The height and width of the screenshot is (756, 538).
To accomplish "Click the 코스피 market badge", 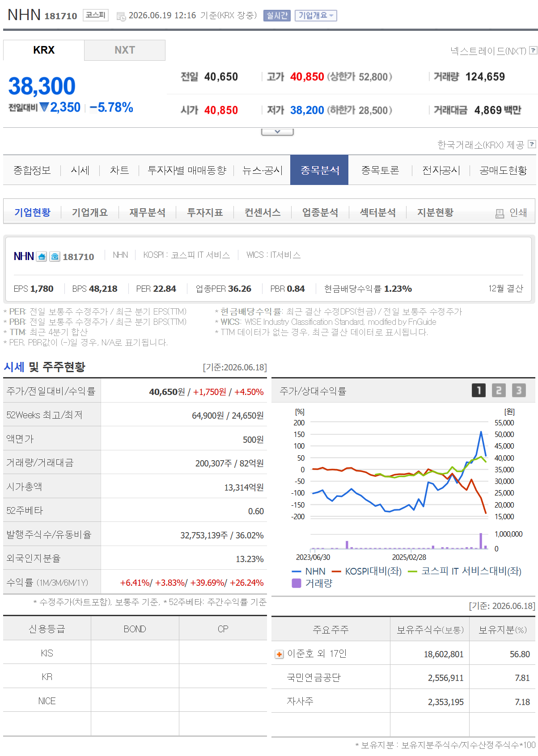I will tap(96, 15).
